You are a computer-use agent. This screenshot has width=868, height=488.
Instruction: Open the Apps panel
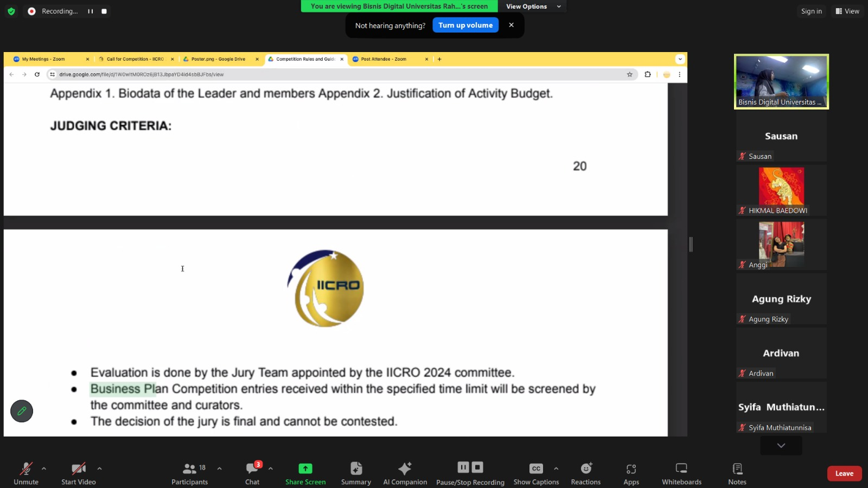click(631, 473)
